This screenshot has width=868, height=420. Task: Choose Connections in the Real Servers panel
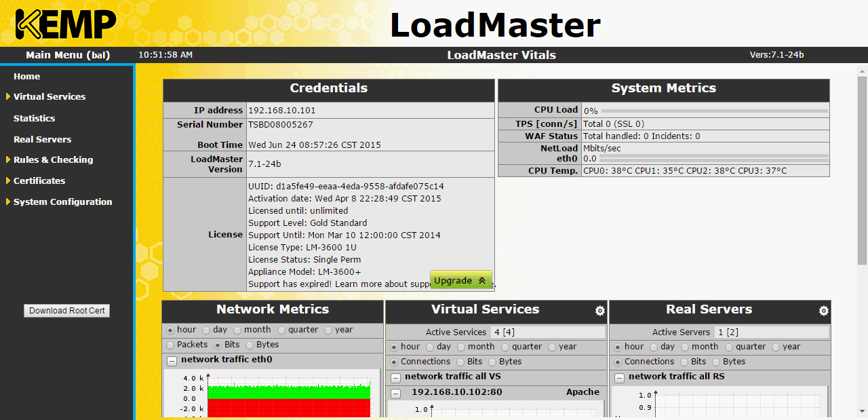tap(618, 362)
